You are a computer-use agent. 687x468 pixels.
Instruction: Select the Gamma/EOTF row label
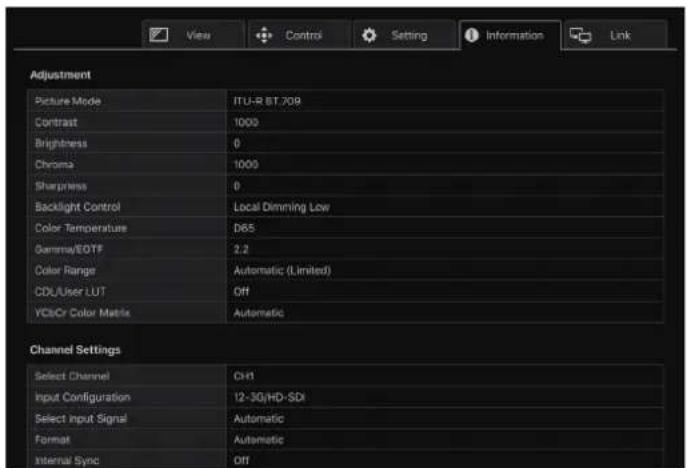point(69,249)
